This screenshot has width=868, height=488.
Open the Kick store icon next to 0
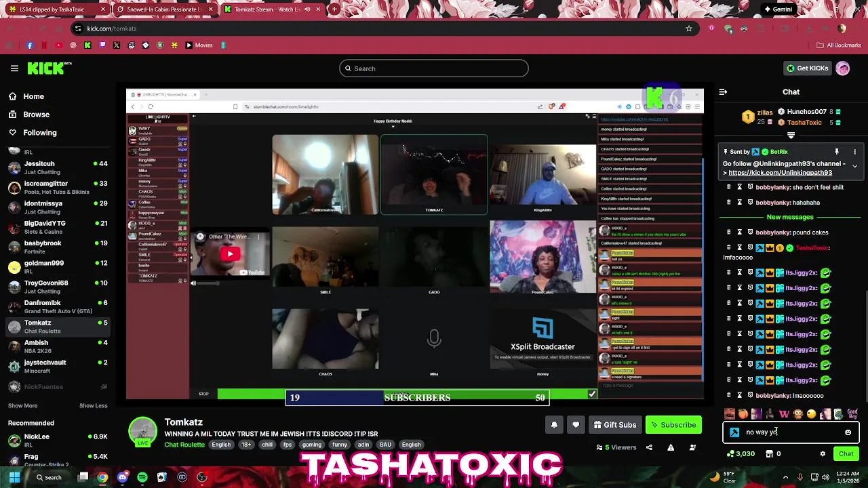[x=769, y=454]
